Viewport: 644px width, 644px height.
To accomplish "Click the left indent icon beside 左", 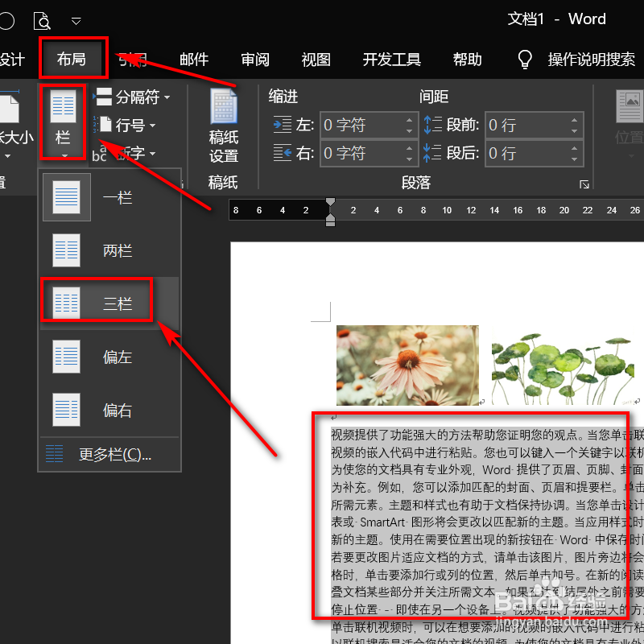I will [x=283, y=125].
